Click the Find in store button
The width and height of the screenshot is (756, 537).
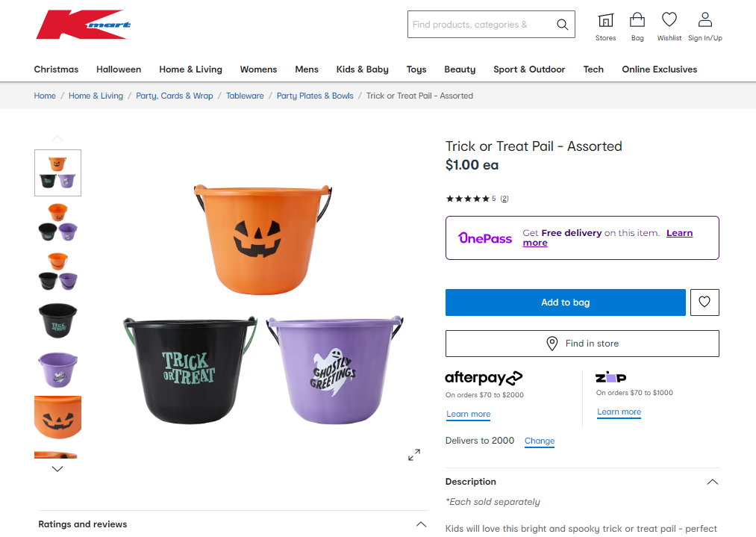(582, 344)
